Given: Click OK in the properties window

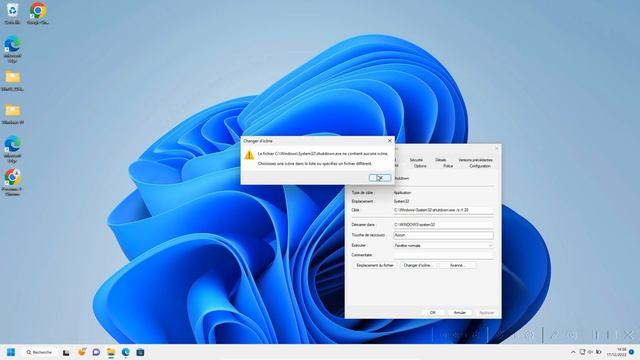Looking at the screenshot, I should pos(433,313).
